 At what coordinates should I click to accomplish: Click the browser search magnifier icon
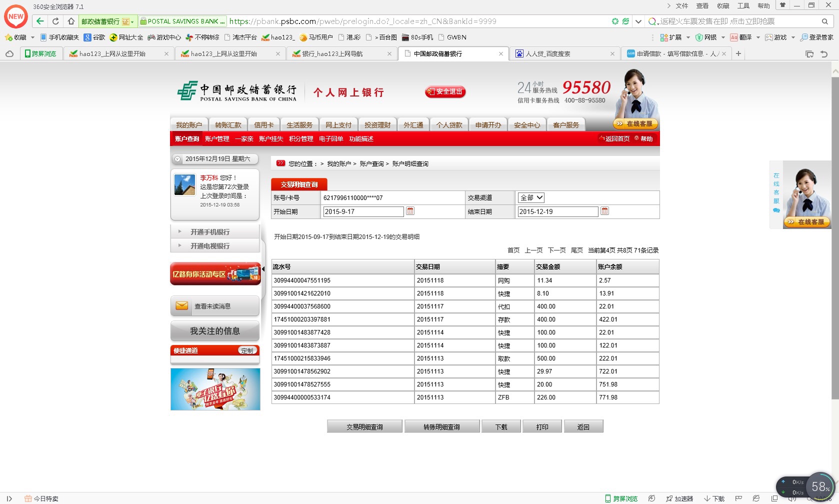click(x=824, y=21)
